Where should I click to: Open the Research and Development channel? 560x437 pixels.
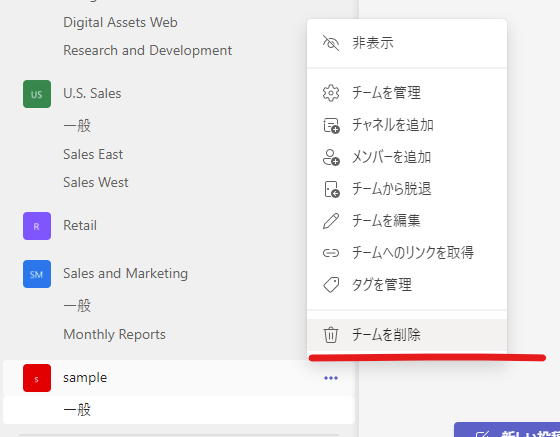tap(148, 50)
